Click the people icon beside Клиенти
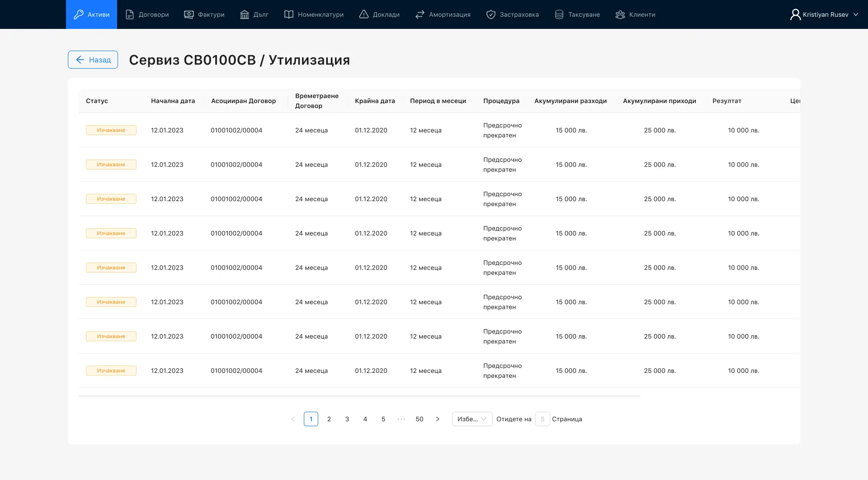The height and width of the screenshot is (480, 868). [620, 14]
